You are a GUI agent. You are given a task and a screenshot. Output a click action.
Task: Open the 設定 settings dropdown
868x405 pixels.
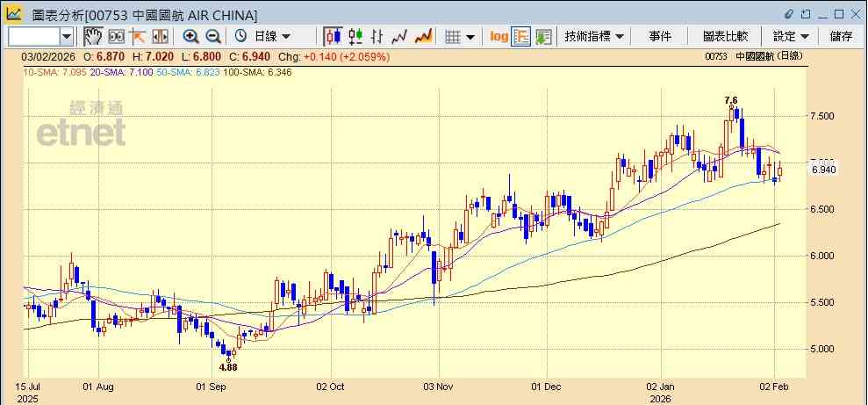tap(791, 37)
